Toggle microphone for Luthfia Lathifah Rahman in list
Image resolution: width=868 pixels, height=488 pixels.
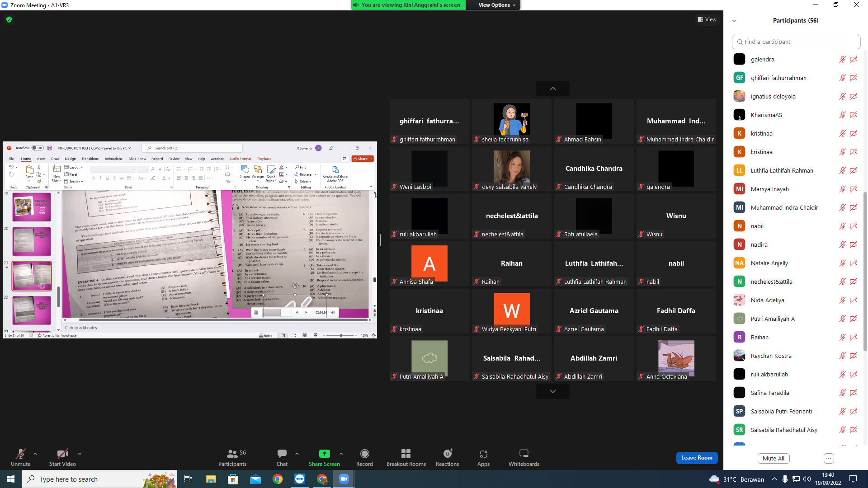[842, 170]
